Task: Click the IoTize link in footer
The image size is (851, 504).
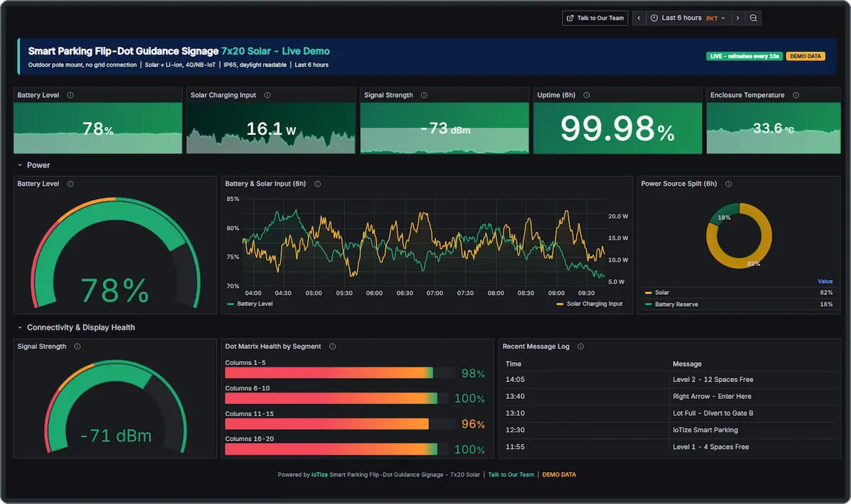Action: pyautogui.click(x=319, y=474)
